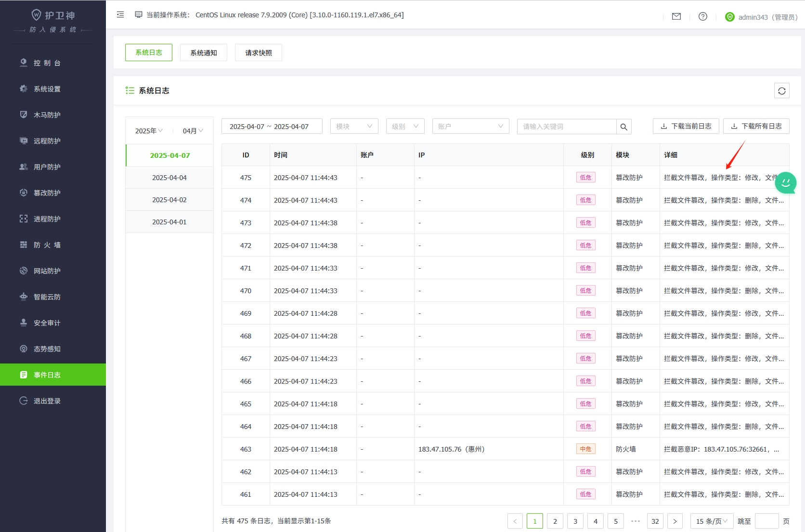Click the 智能云防 sidebar icon
805x532 pixels.
[23, 297]
